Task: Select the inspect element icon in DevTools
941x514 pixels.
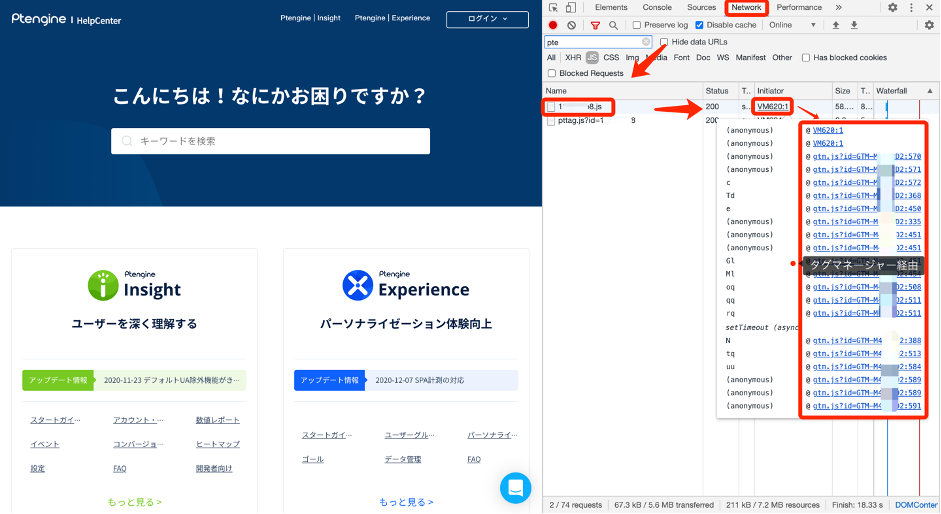Action: [553, 8]
